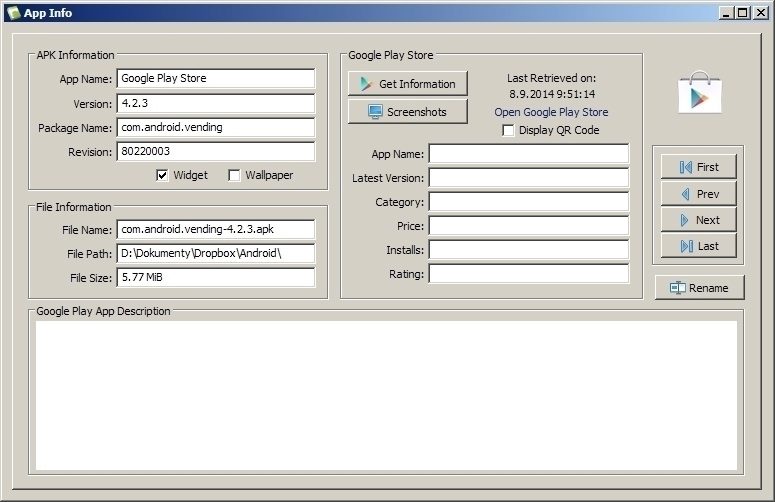
Task: Click the File Size field showing 5.77 MiB
Action: pyautogui.click(x=215, y=277)
